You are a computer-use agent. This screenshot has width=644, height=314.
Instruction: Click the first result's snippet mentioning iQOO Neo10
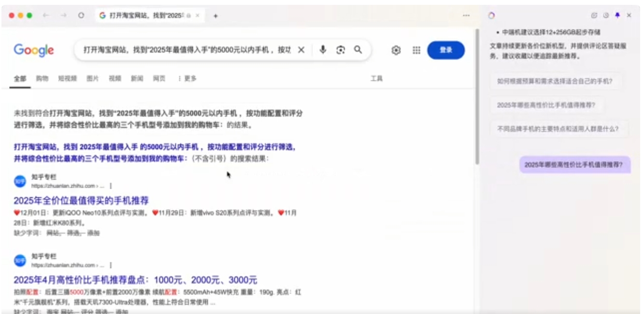pos(155,218)
